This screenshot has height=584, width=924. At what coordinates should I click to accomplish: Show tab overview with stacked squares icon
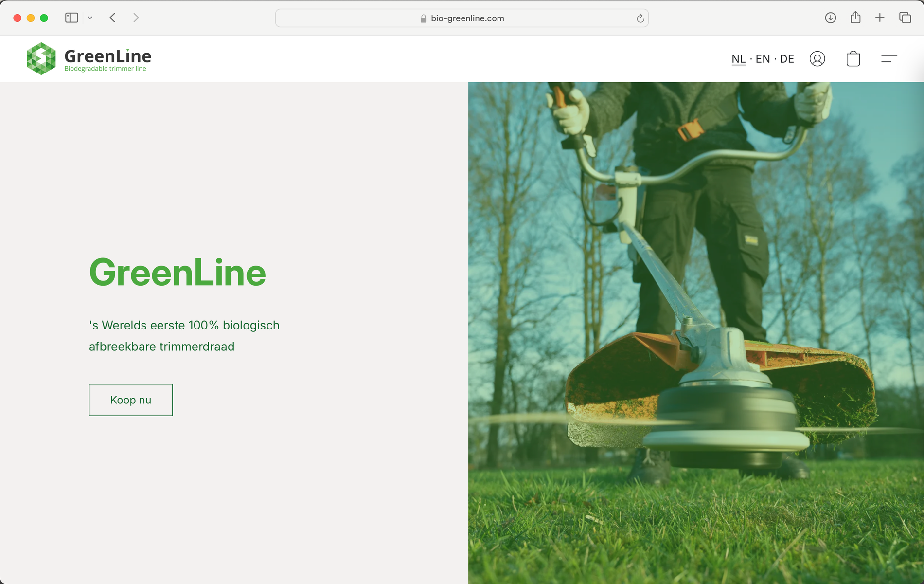(x=906, y=18)
